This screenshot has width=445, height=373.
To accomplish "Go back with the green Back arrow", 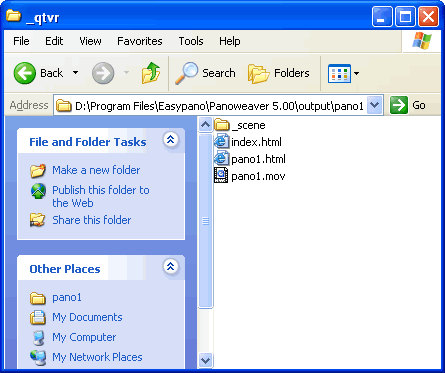I will pyautogui.click(x=25, y=73).
